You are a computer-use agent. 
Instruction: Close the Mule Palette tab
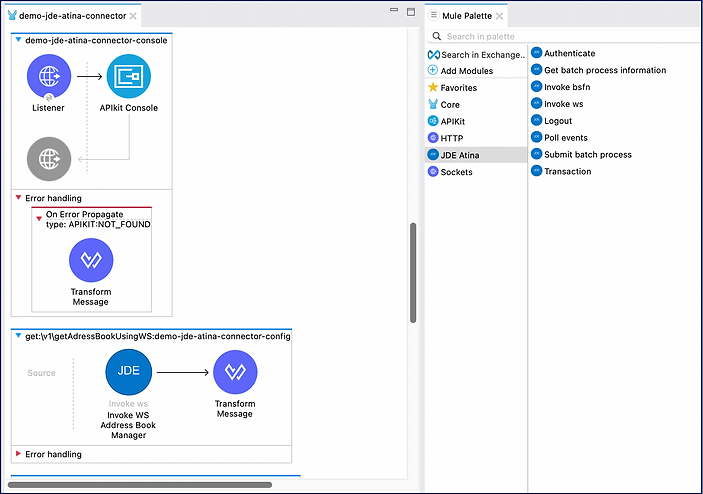coord(499,16)
